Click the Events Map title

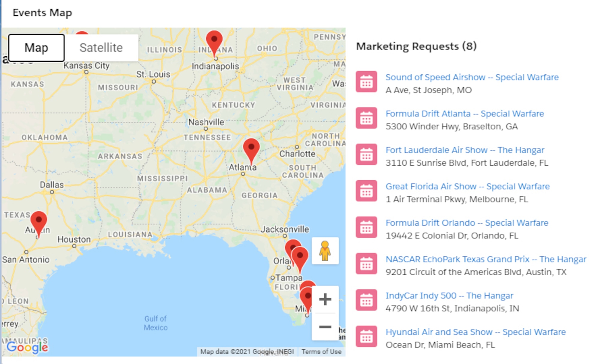click(x=42, y=13)
